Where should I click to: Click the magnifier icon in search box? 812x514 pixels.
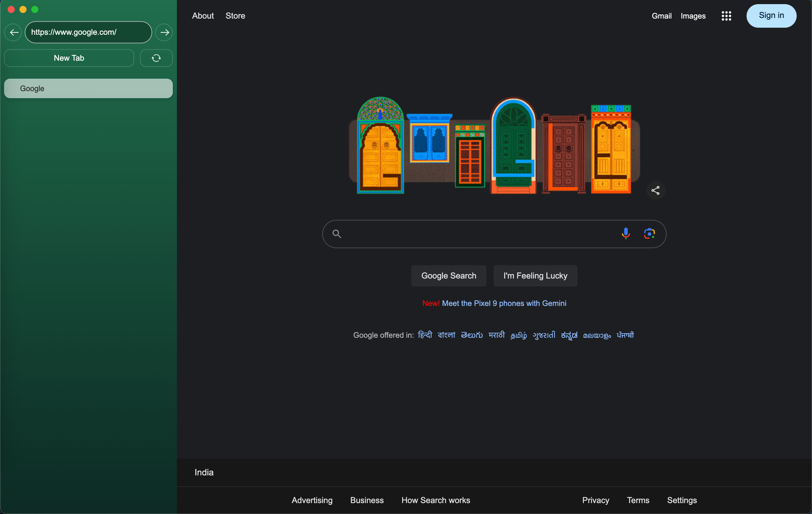(336, 234)
